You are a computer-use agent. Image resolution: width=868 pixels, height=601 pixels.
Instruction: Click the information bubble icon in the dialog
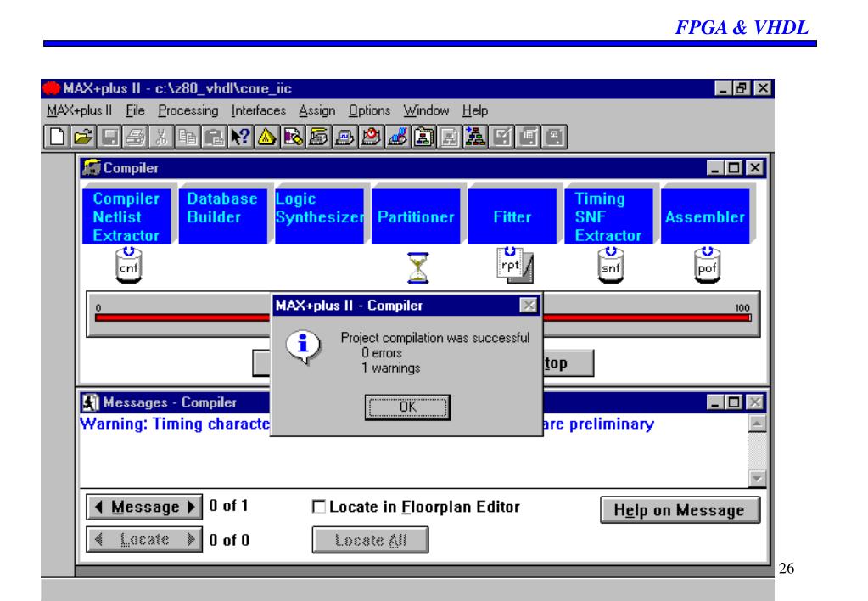tap(304, 346)
